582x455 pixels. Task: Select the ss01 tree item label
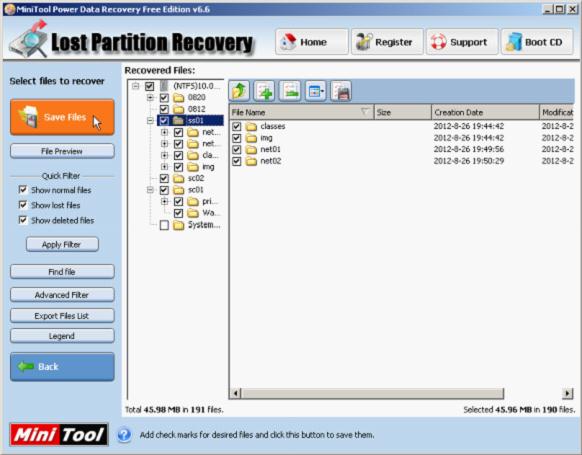point(196,121)
